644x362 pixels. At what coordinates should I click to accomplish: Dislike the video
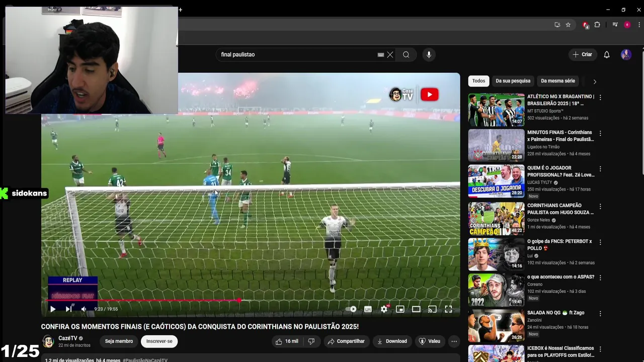(x=311, y=341)
